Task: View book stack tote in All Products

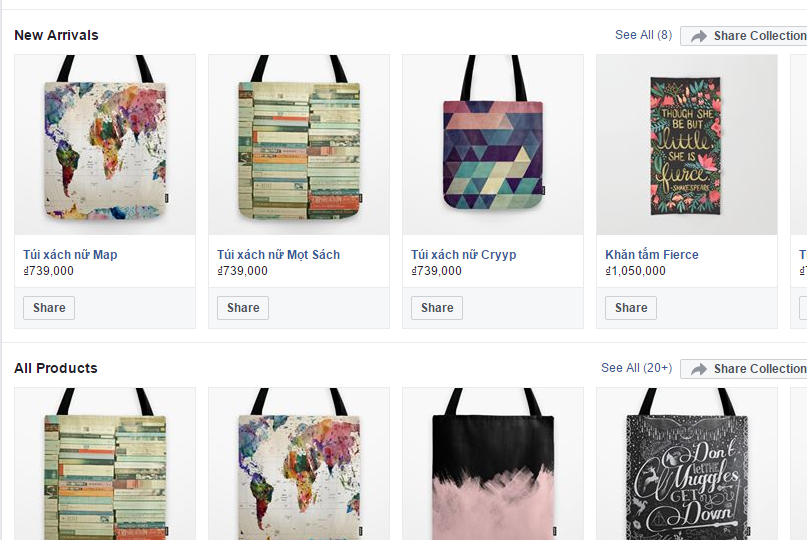Action: click(x=105, y=464)
